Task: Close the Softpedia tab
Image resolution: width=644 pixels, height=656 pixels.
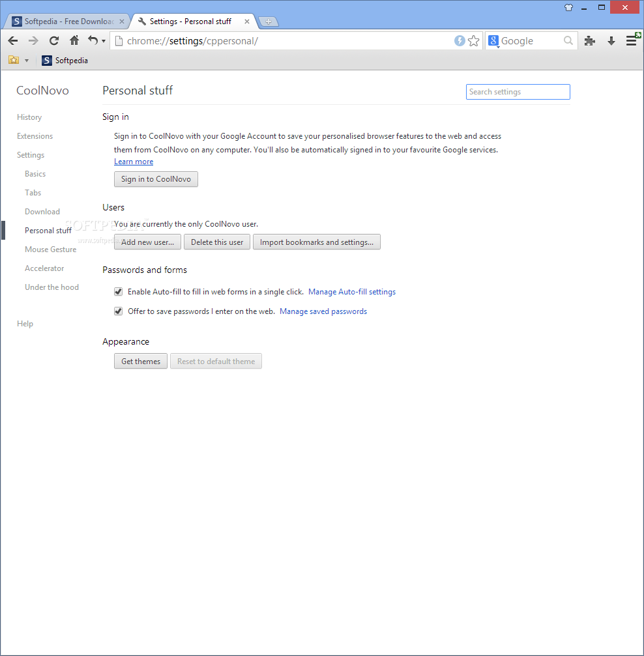Action: click(x=122, y=21)
